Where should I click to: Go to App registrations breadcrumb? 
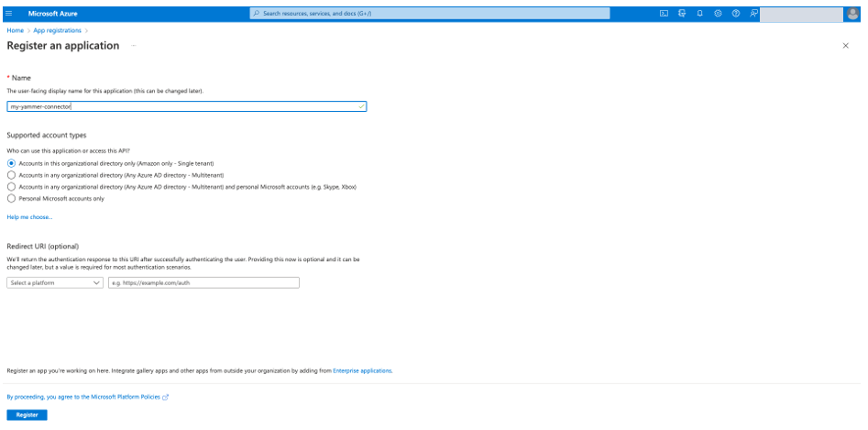point(57,30)
